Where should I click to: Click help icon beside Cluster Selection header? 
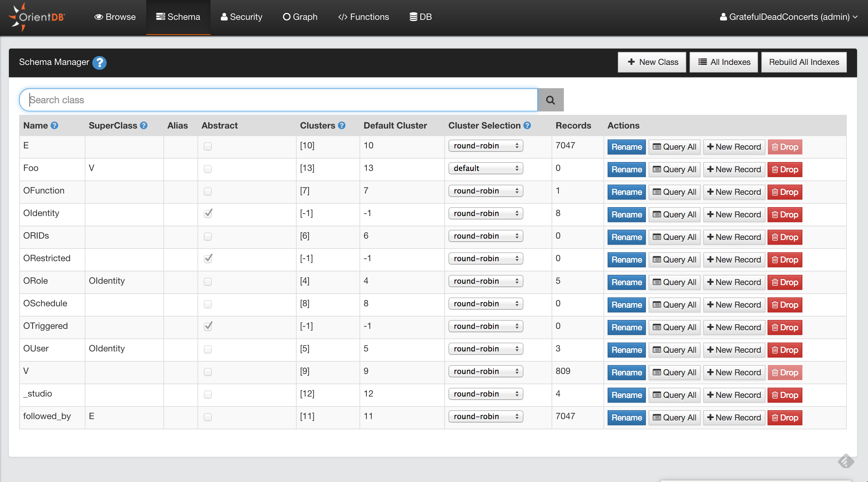(527, 125)
